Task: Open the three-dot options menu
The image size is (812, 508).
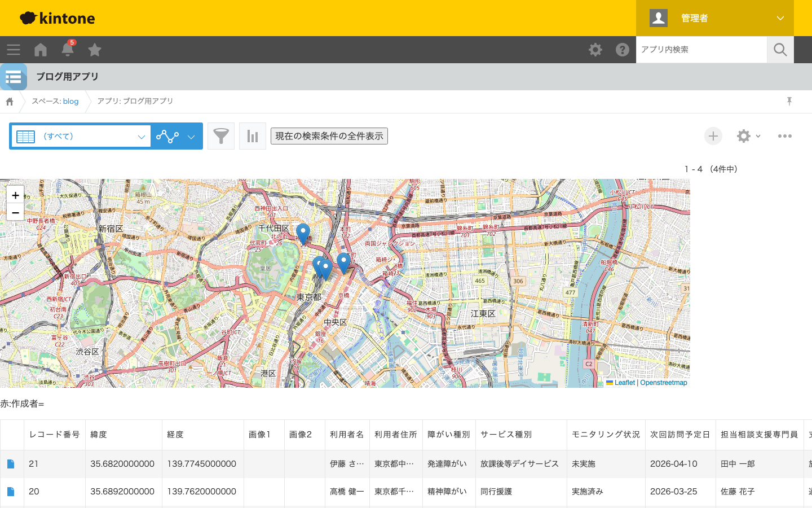Action: [x=785, y=136]
